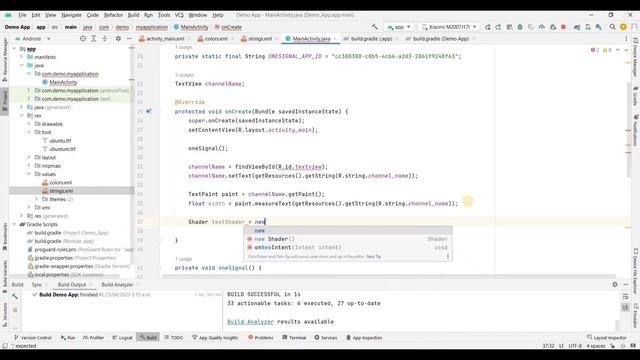Image resolution: width=640 pixels, height=360 pixels.
Task: Open the Search Everywhere magnifier icon
Action: tap(612, 27)
